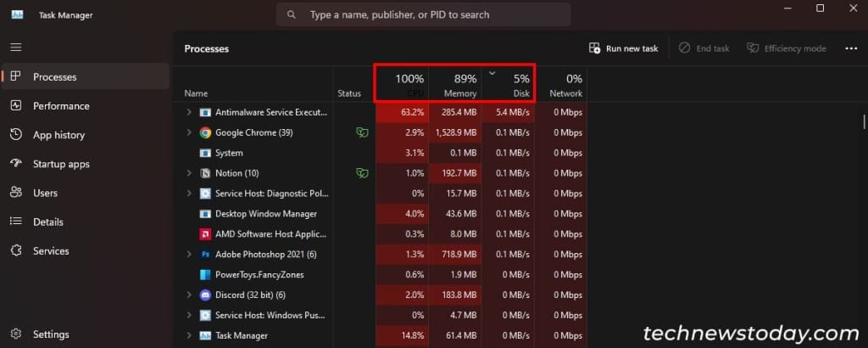Screen dimensions: 868x348
Task: Click the Performance sidebar icon
Action: [x=16, y=105]
